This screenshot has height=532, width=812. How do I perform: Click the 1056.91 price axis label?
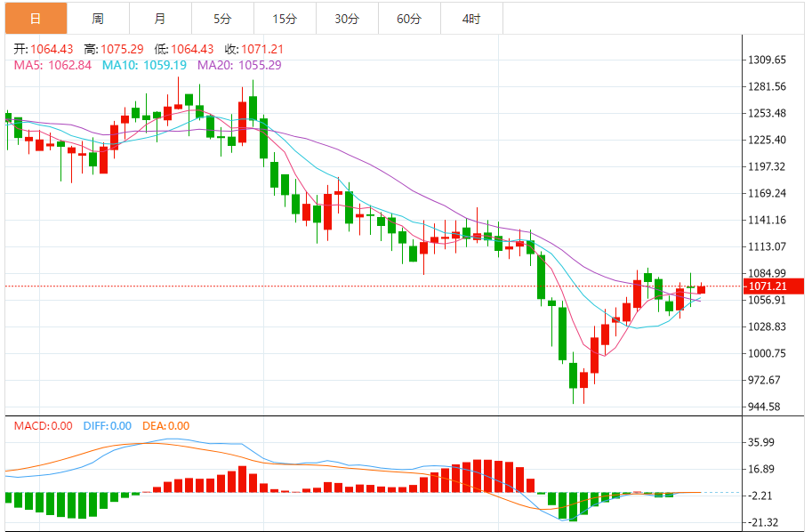[767, 301]
